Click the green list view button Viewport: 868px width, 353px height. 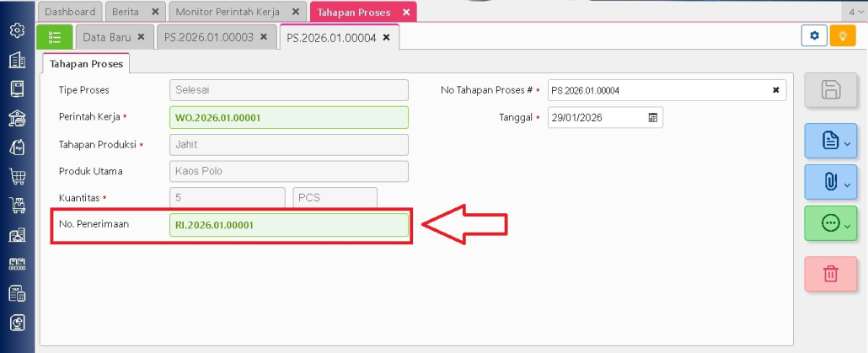coord(55,37)
